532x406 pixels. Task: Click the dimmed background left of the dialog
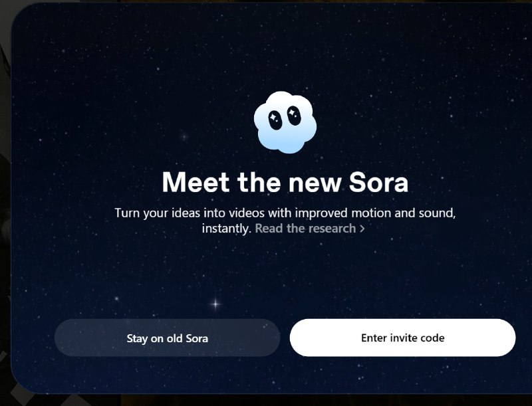pyautogui.click(x=5, y=203)
